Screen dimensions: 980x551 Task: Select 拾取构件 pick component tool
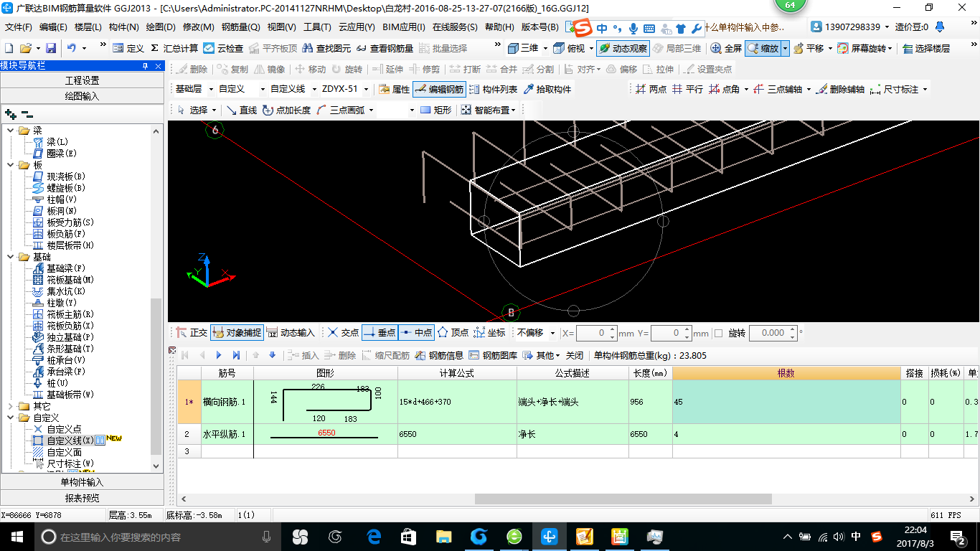click(547, 90)
